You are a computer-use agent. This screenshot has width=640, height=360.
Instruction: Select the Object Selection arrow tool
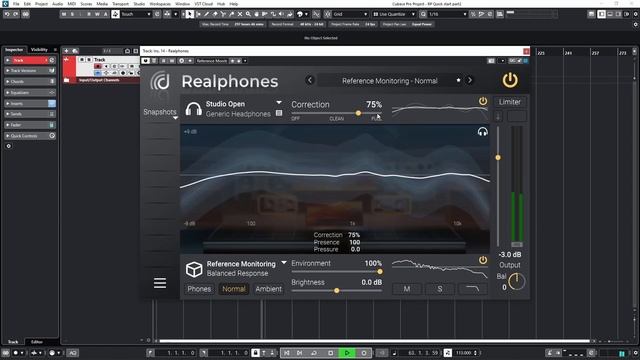coord(189,14)
